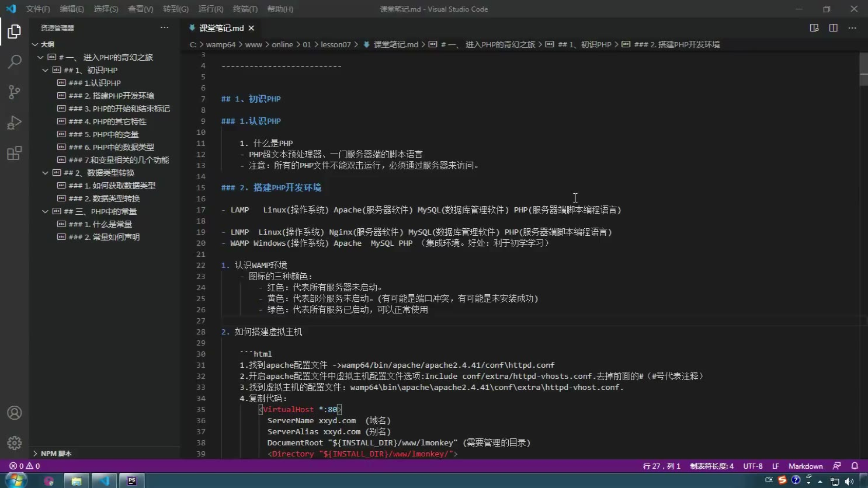
Task: Click the open preview to side icon
Action: [814, 28]
